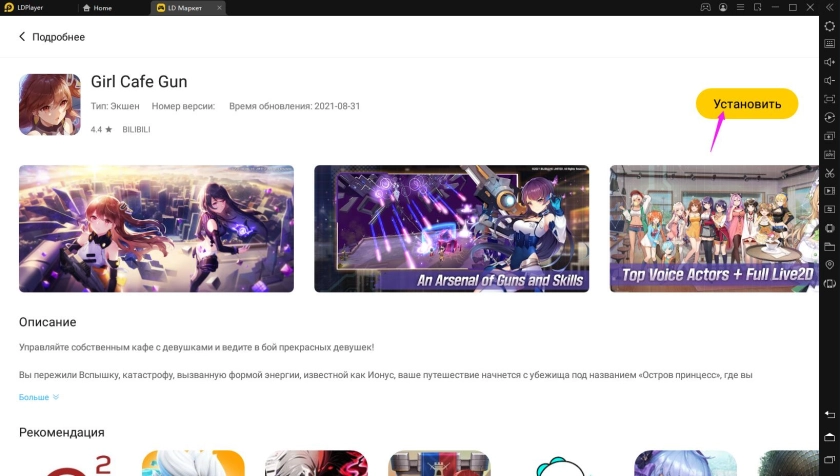Click the yellow Установить button
This screenshot has height=476, width=840.
click(746, 104)
